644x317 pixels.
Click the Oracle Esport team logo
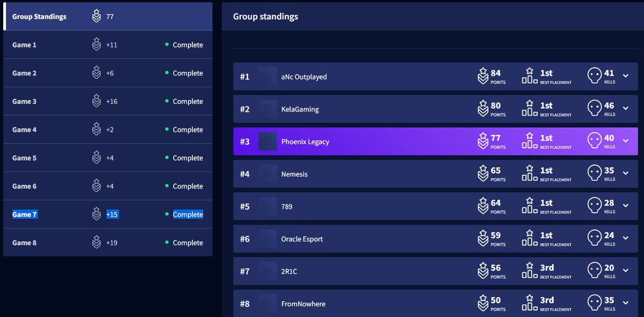[x=267, y=239]
